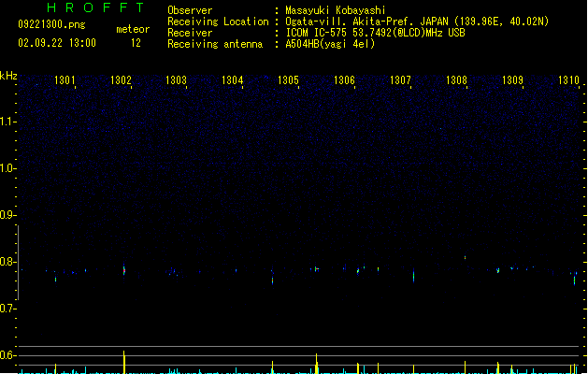
Task: Click the 1.0 frequency axis label
Action: (7, 168)
